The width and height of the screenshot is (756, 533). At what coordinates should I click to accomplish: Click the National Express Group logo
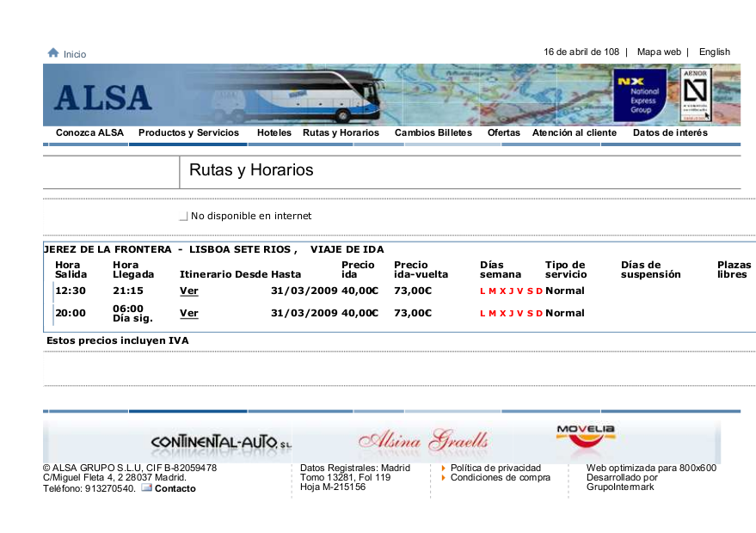click(640, 95)
